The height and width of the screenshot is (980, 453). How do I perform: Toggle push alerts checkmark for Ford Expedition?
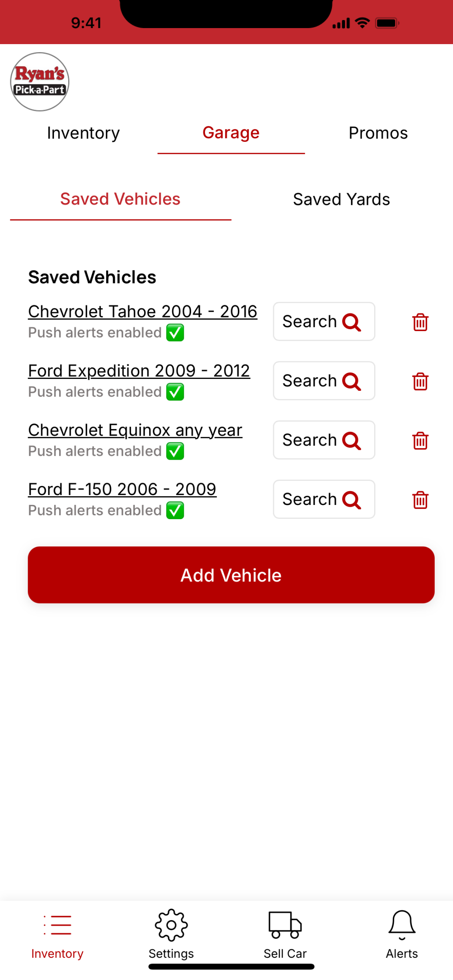[x=175, y=392]
